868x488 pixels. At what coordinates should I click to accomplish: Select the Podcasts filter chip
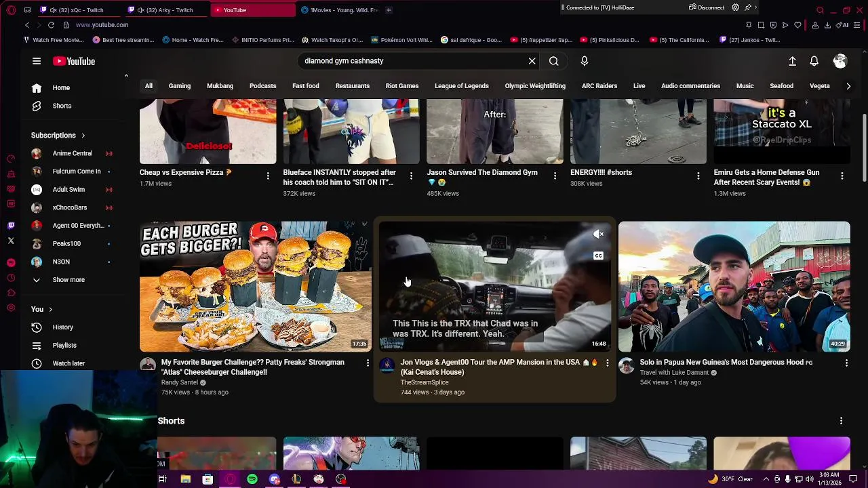(262, 86)
